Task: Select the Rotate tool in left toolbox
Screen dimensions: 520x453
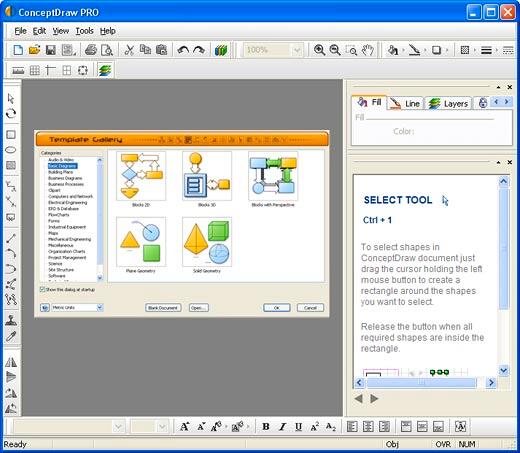Action: coord(11,114)
